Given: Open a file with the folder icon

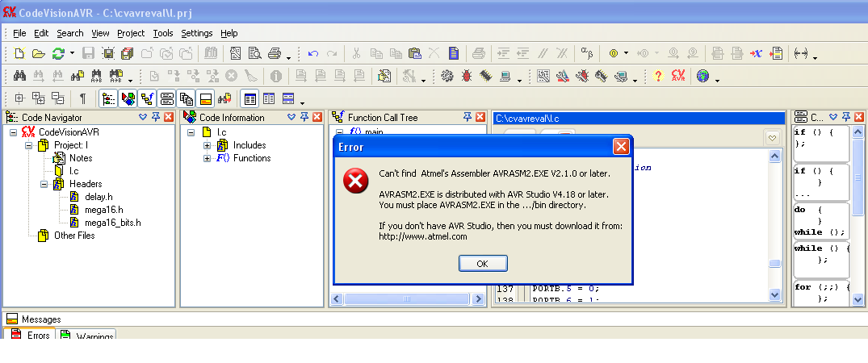Looking at the screenshot, I should point(38,54).
